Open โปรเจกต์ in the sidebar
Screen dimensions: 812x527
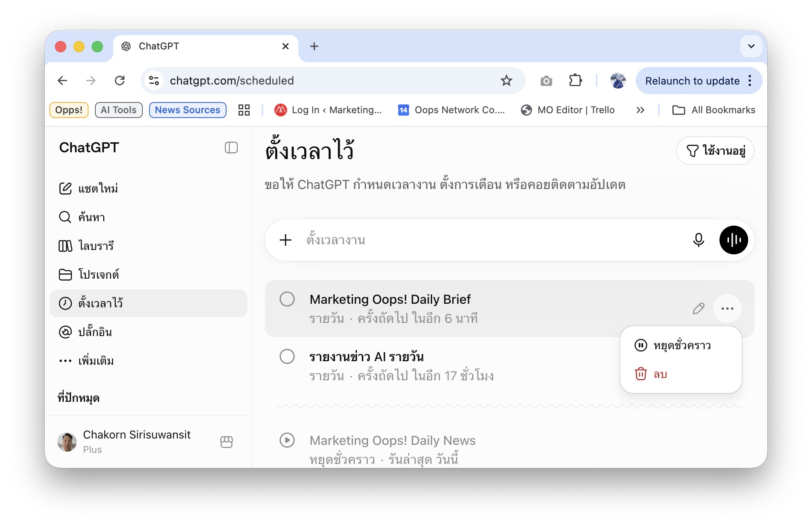pyautogui.click(x=148, y=275)
